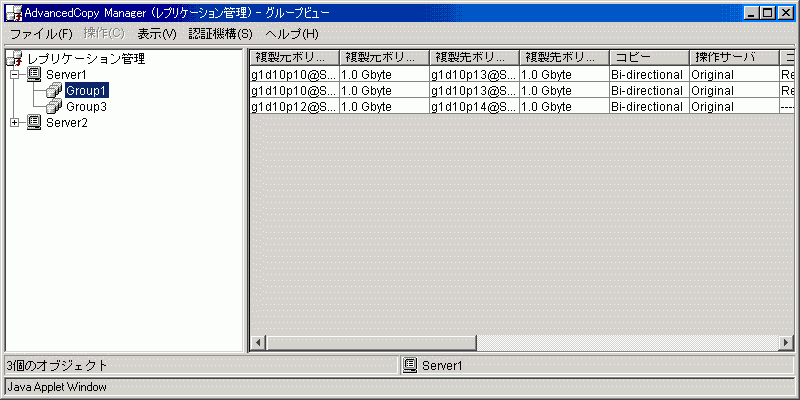The image size is (800, 400).
Task: Click the 操作サーバ column header
Action: tap(734, 57)
